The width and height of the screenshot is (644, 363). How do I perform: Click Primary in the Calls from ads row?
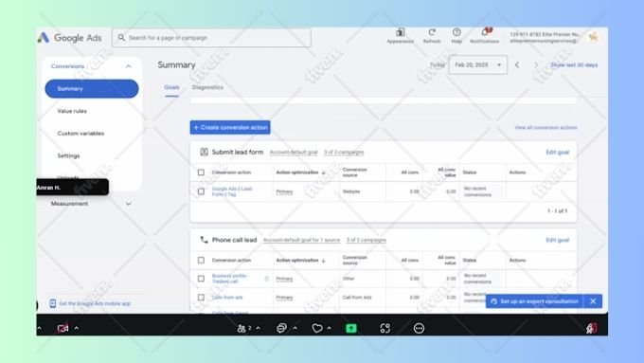coord(284,298)
